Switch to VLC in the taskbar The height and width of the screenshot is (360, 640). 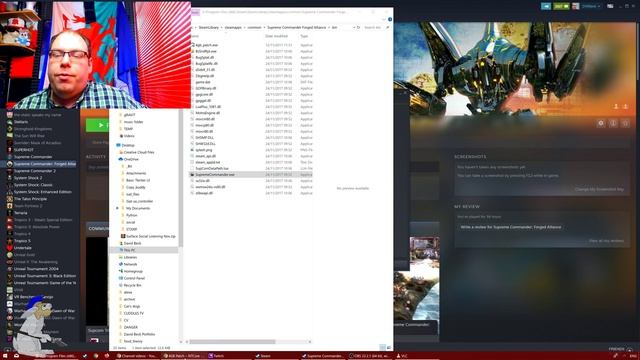pos(402,356)
